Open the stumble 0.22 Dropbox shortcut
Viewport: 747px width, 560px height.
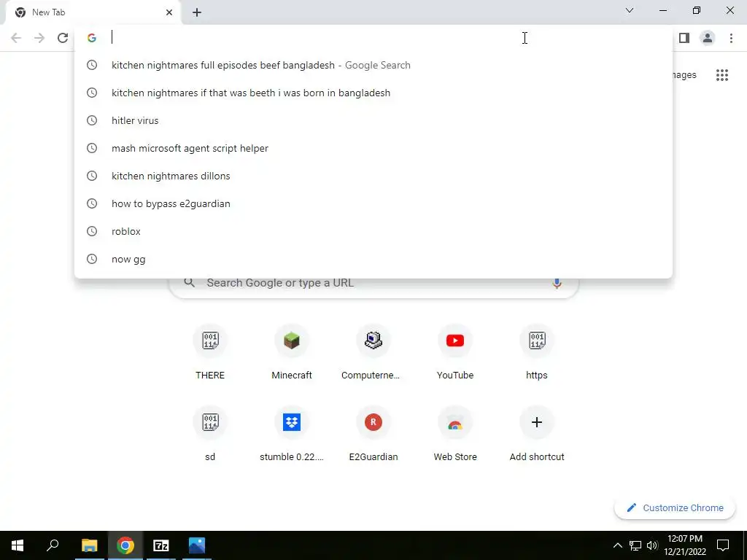(x=292, y=435)
